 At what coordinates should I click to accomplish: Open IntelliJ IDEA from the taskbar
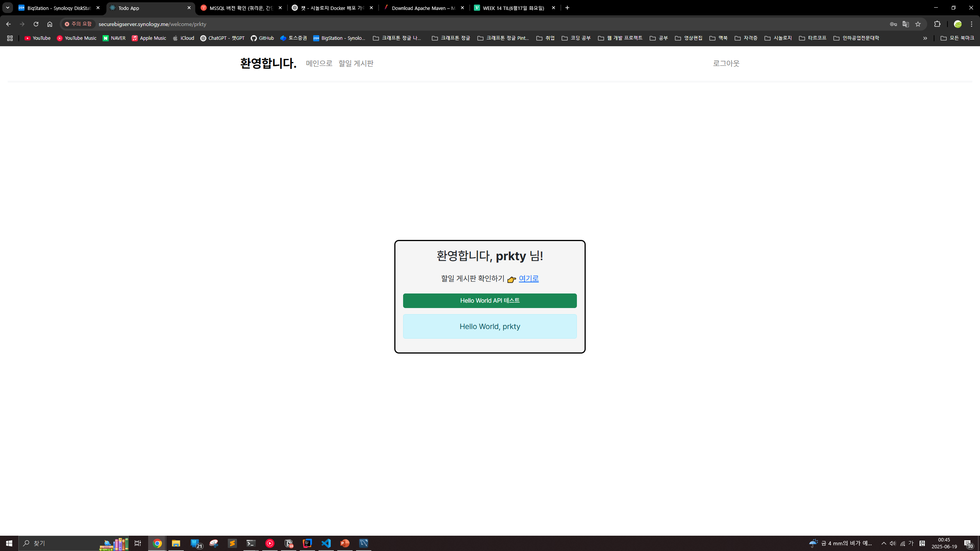pyautogui.click(x=307, y=543)
